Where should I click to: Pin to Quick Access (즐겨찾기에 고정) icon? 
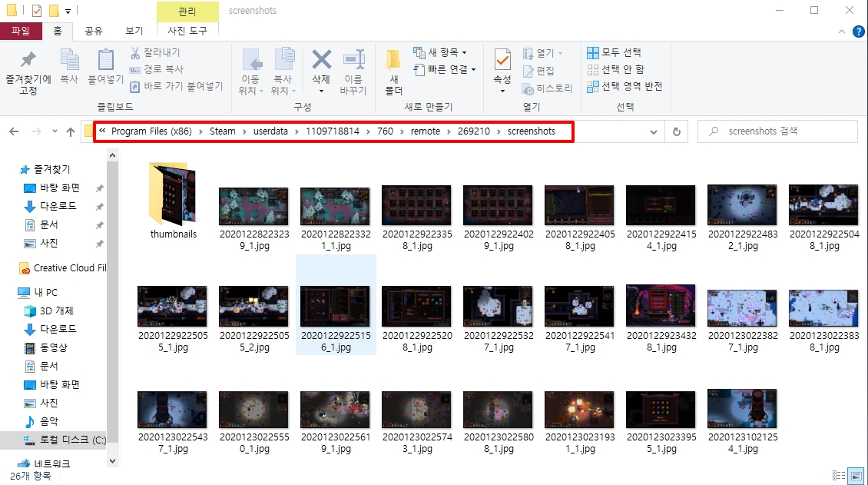(28, 60)
